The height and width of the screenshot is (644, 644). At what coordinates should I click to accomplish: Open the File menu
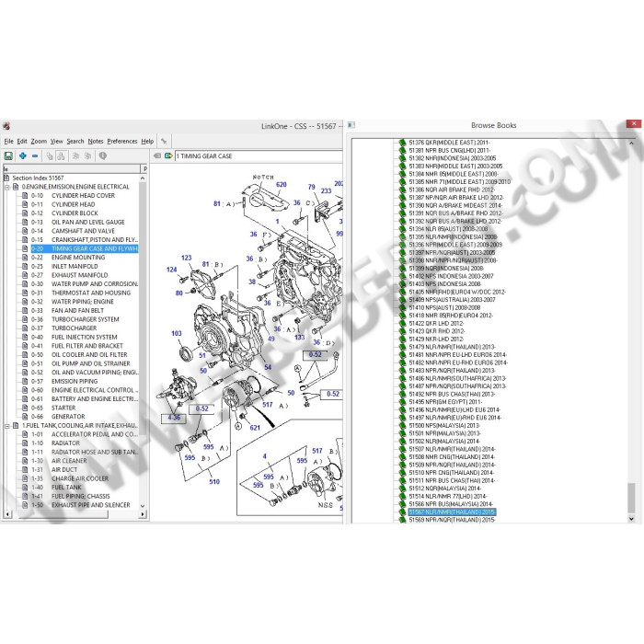[x=8, y=142]
